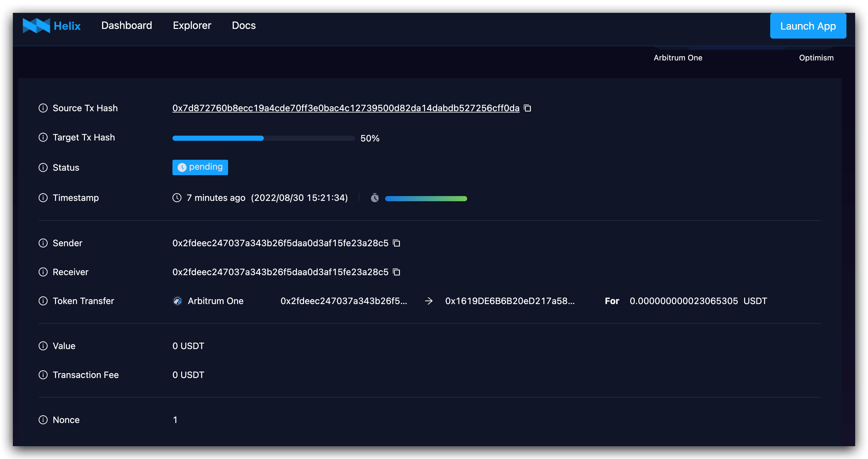The height and width of the screenshot is (459, 868).
Task: Copy the Receiver address
Action: tap(397, 272)
